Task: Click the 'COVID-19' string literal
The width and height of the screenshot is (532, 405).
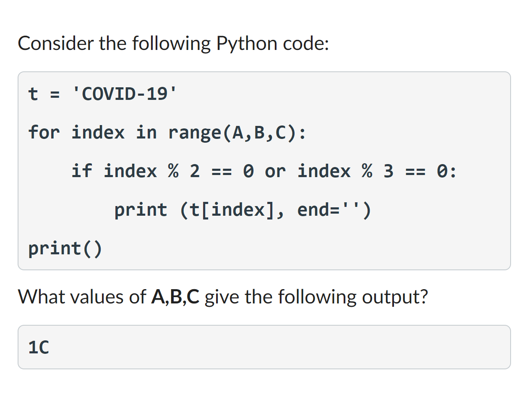Action: 125,94
